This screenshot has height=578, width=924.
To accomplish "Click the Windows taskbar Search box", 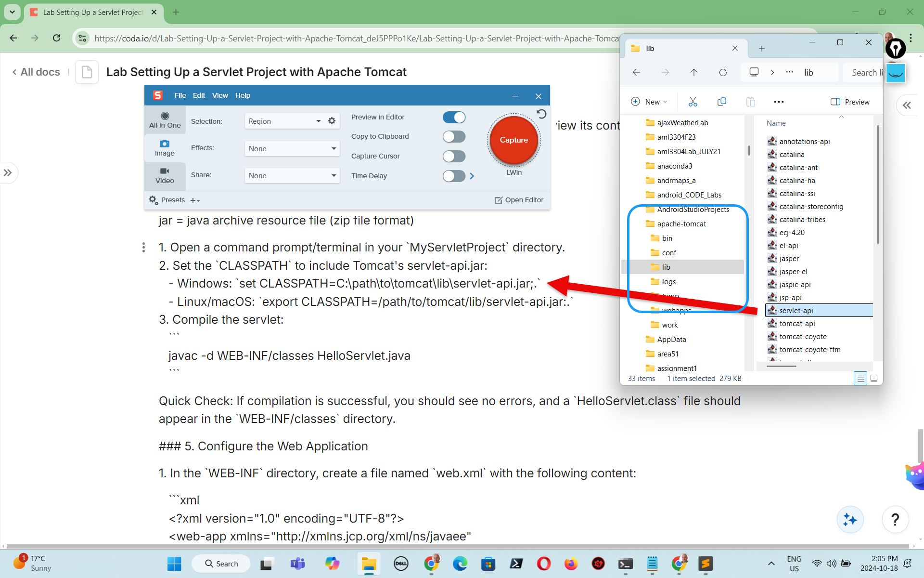I will [221, 564].
